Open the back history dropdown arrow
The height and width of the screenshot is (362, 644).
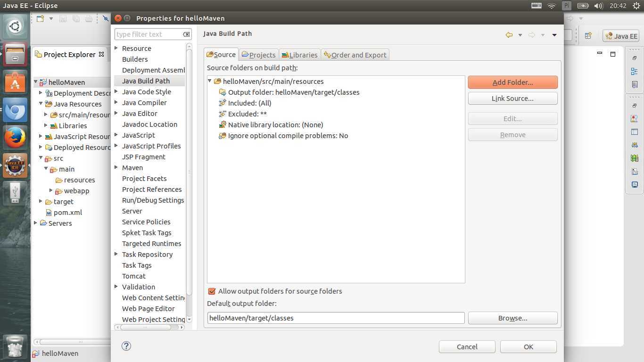click(520, 35)
